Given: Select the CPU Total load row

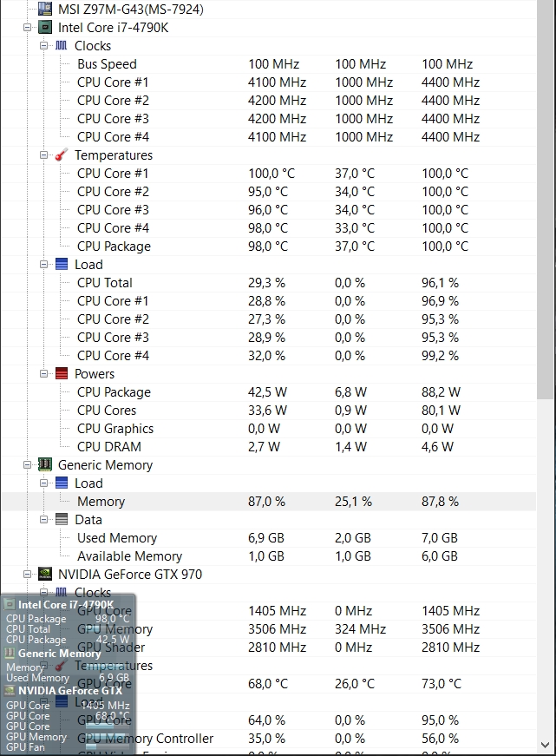Looking at the screenshot, I should click(x=268, y=283).
